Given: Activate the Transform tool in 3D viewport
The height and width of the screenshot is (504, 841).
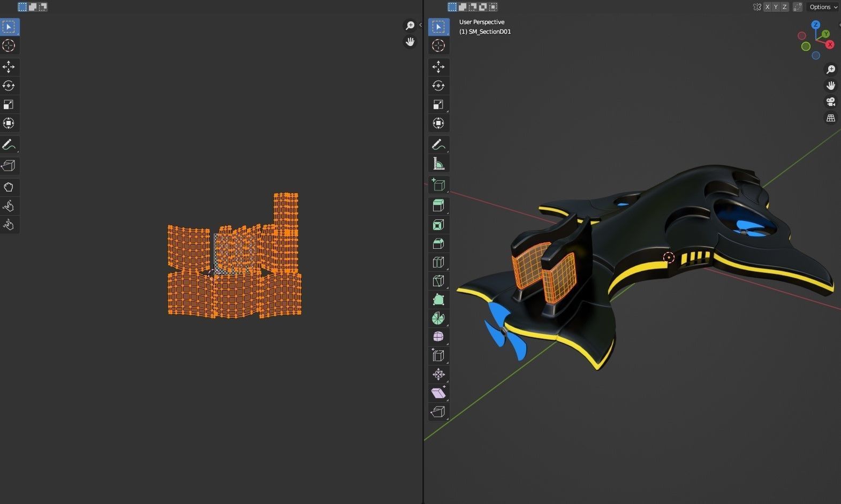Looking at the screenshot, I should [438, 123].
